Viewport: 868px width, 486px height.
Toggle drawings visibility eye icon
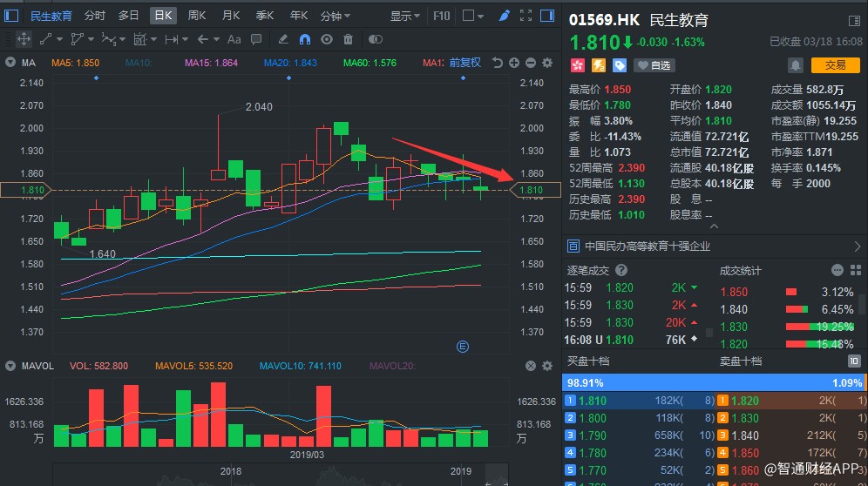(x=327, y=39)
